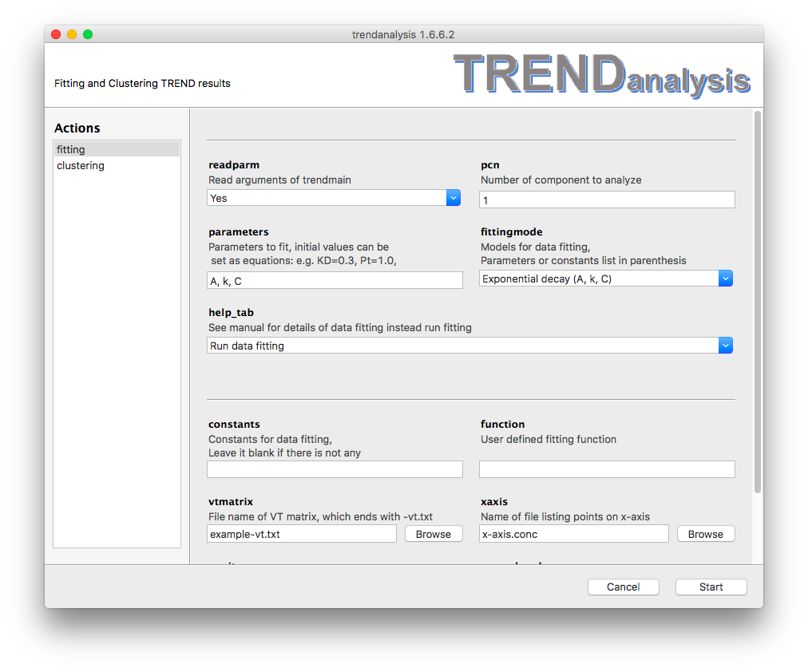The width and height of the screenshot is (808, 672).
Task: Browse for the xaxis file
Action: pos(706,534)
